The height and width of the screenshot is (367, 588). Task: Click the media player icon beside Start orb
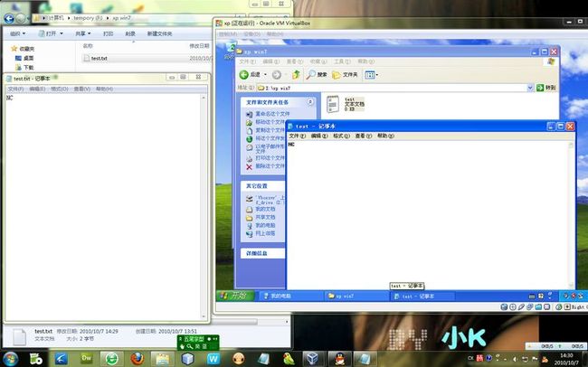(x=36, y=359)
